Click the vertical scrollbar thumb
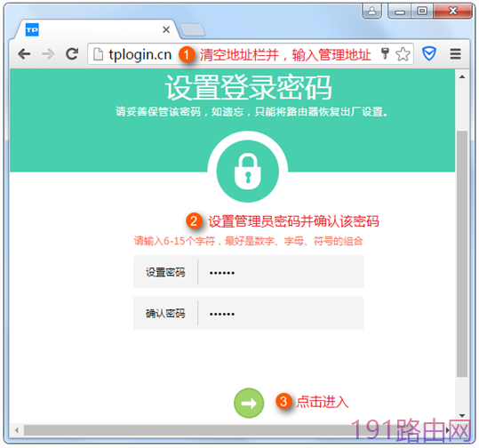This screenshot has width=479, height=448. [x=462, y=253]
